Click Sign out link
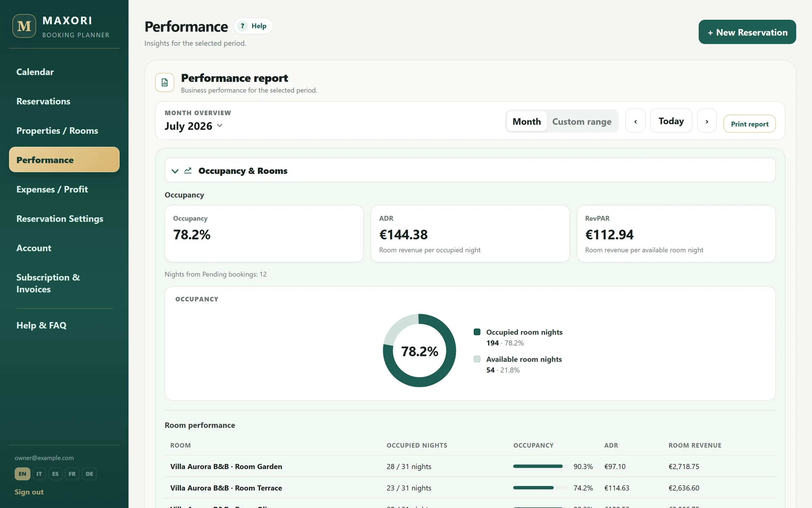 [x=29, y=492]
